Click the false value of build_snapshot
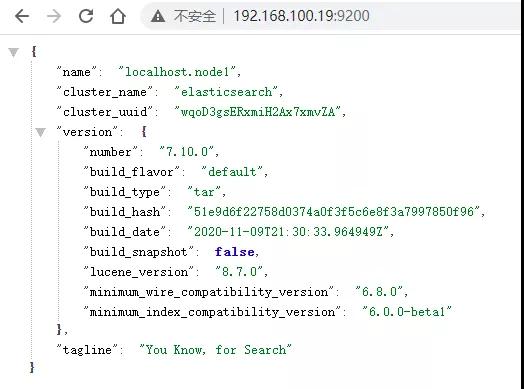Image resolution: width=524 pixels, height=389 pixels. click(x=235, y=252)
